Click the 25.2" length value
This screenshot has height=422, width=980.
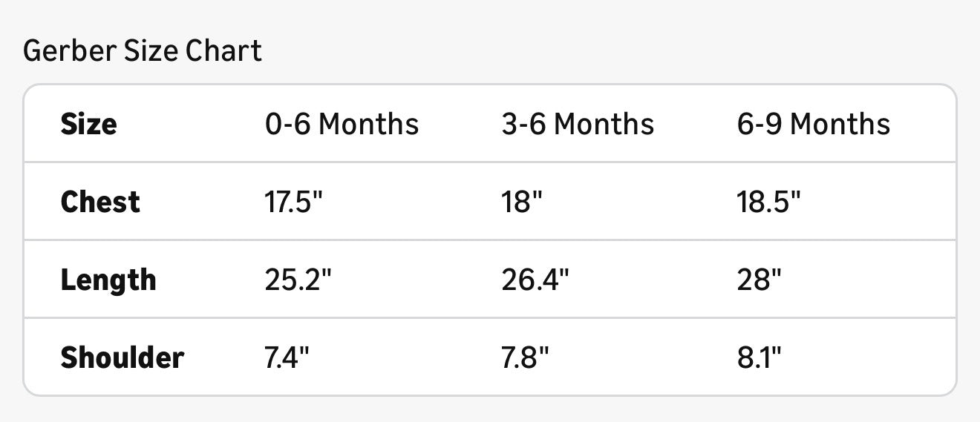[298, 280]
